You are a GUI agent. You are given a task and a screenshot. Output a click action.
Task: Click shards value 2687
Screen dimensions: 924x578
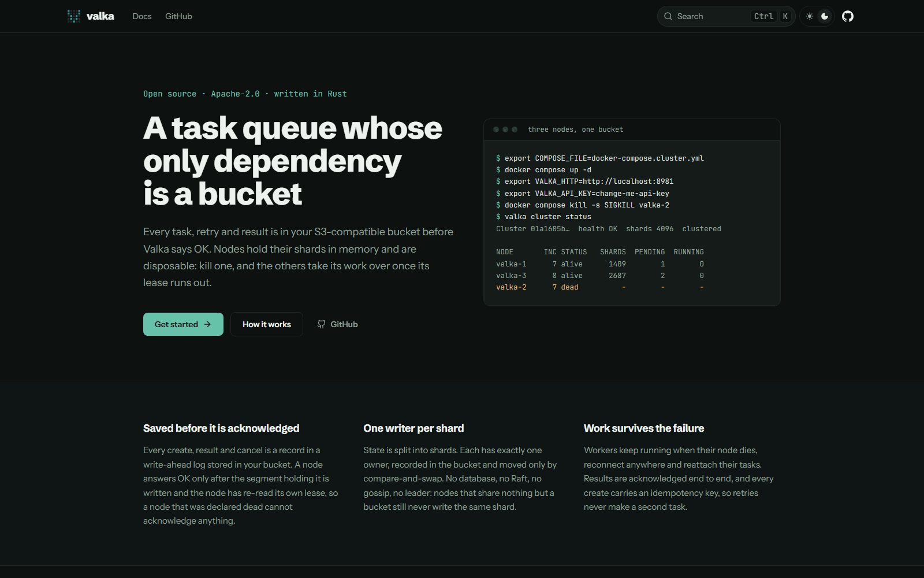click(x=617, y=276)
